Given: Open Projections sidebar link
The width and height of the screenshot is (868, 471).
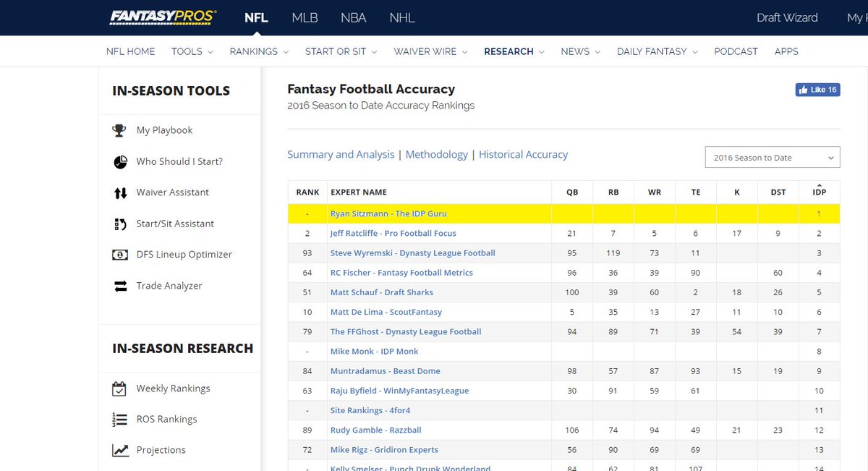Looking at the screenshot, I should (161, 450).
